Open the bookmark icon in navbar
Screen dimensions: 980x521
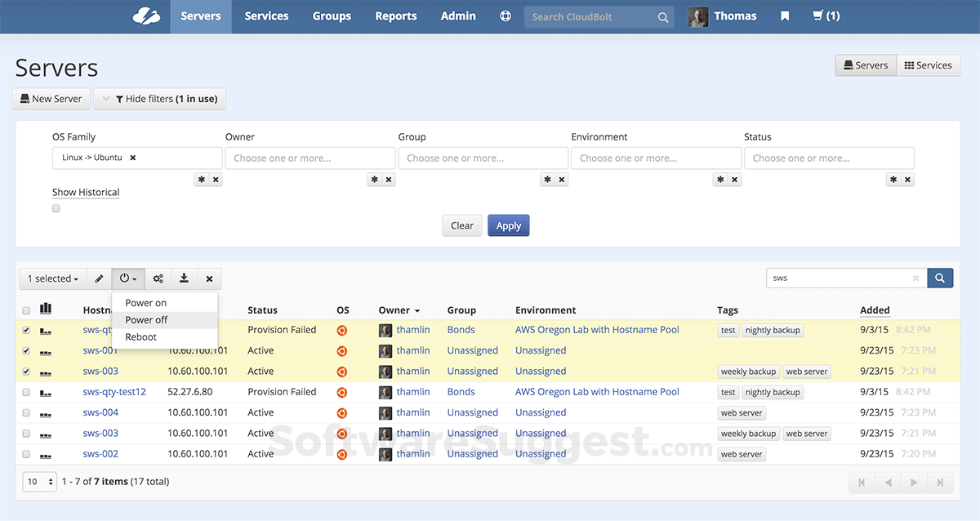tap(785, 16)
